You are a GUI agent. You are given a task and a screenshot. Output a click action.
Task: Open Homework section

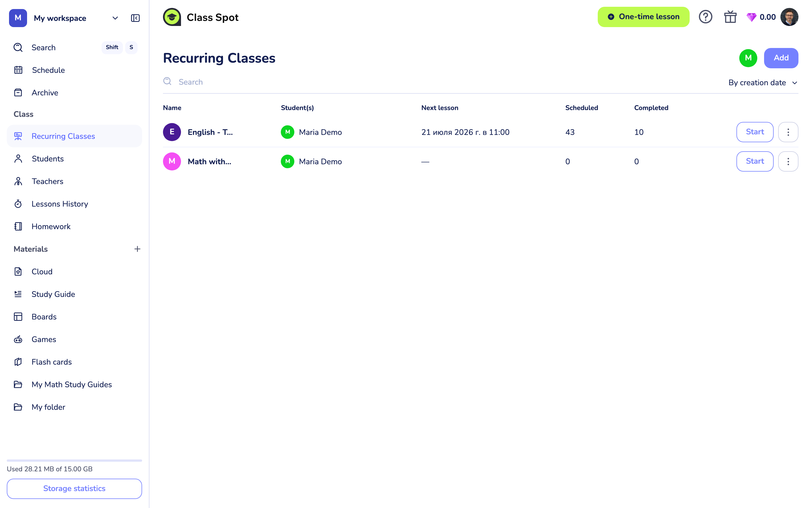[x=74, y=226]
